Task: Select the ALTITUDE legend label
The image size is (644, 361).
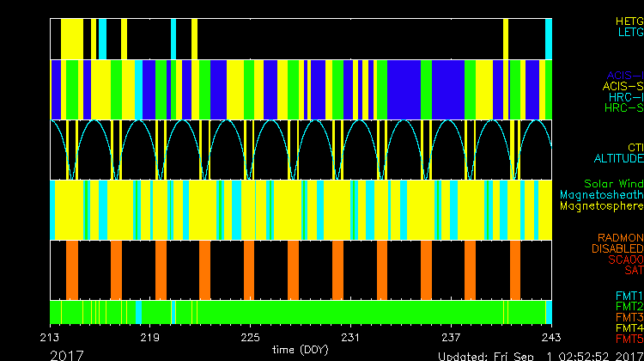Action: [x=618, y=158]
